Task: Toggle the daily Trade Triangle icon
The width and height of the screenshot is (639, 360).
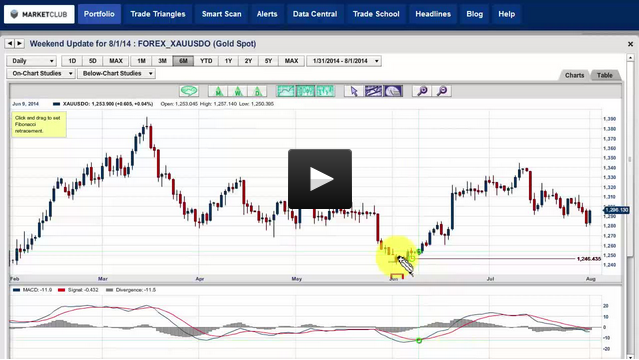Action: (257, 91)
